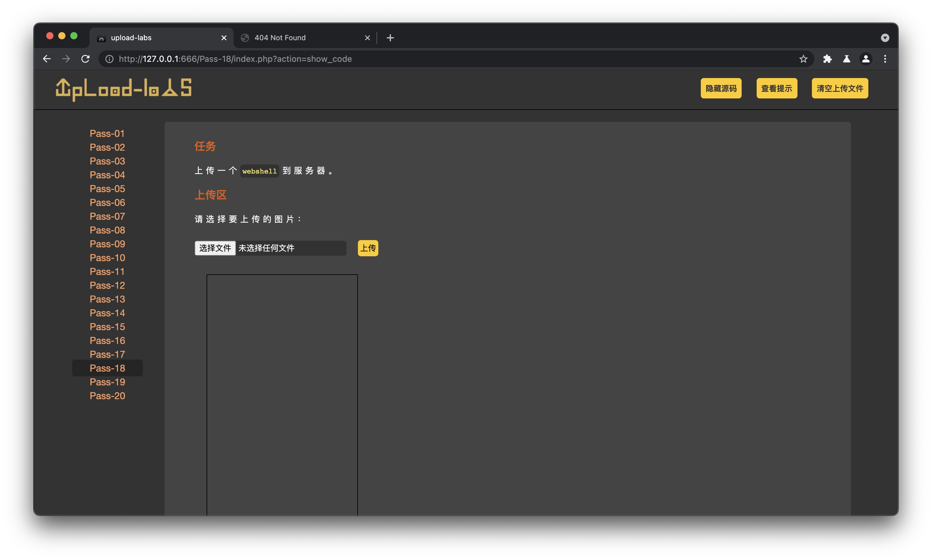Open the Chrome three-dot menu
This screenshot has height=560, width=932.
tap(885, 59)
